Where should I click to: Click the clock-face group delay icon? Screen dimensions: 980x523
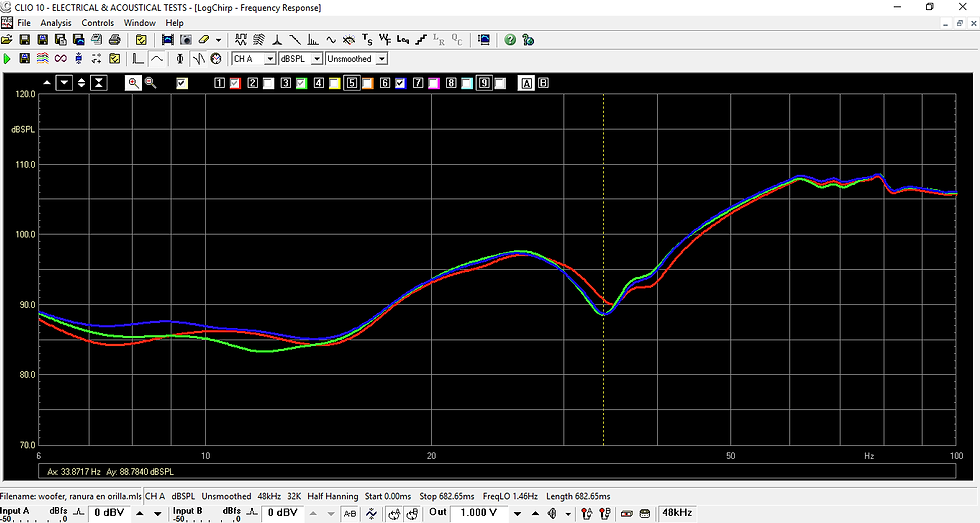216,59
